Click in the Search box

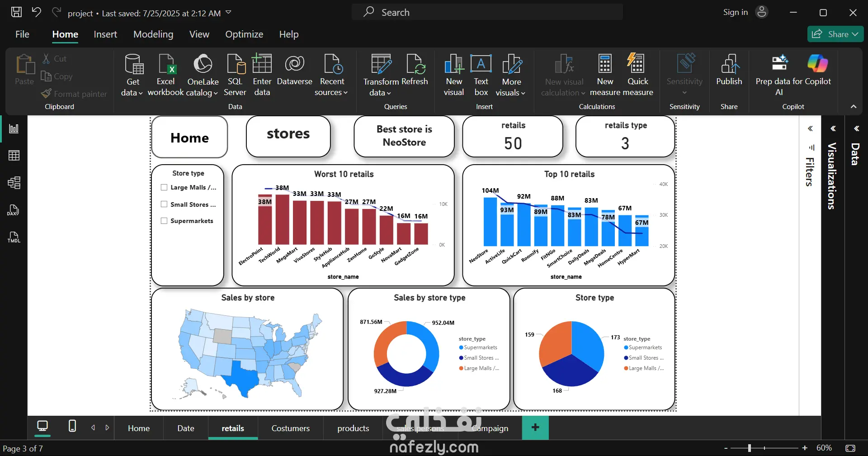[x=487, y=12]
